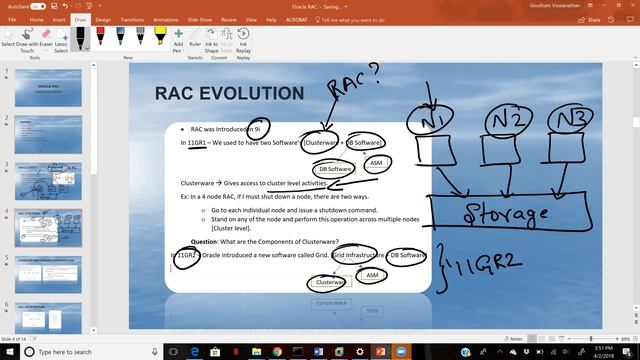Open Microsoft Edge from taskbar
This screenshot has width=640, height=360.
[x=194, y=351]
